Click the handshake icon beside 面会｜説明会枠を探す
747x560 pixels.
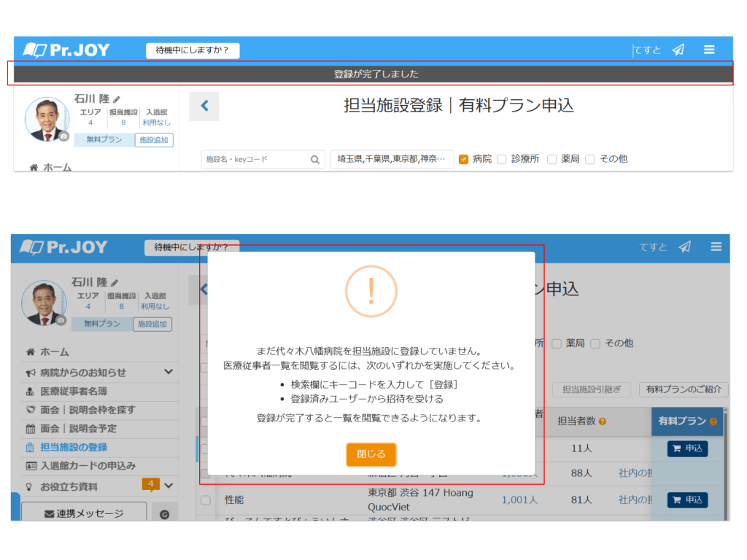coord(31,410)
